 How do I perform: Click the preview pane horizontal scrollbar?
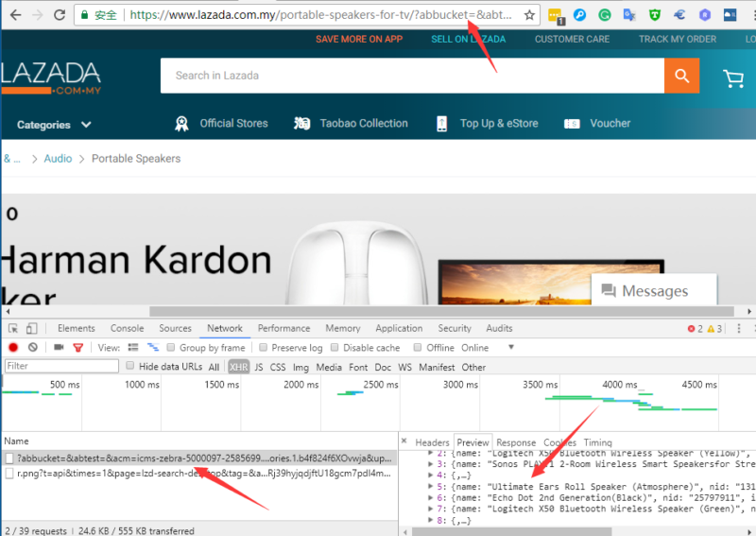(x=511, y=531)
